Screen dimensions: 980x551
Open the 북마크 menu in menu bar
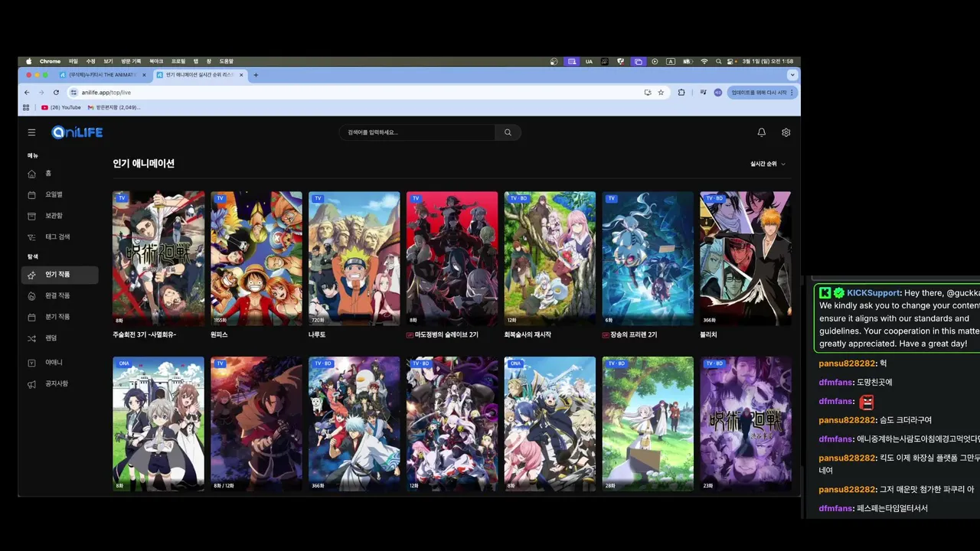156,61
